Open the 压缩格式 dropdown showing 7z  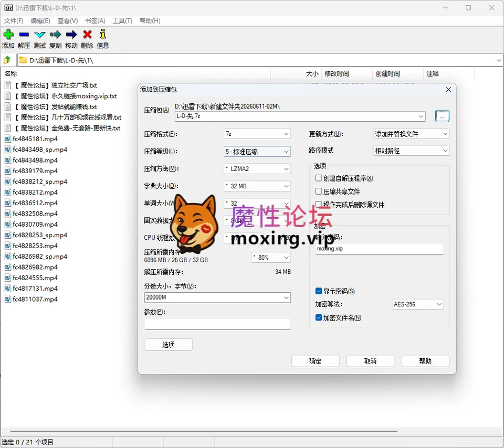click(x=257, y=134)
